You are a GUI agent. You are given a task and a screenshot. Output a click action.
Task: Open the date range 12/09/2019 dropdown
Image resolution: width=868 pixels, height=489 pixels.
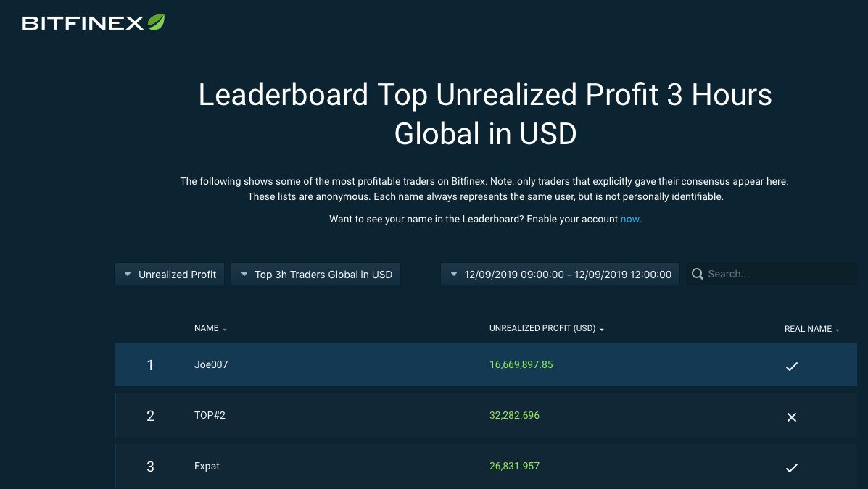[560, 275]
